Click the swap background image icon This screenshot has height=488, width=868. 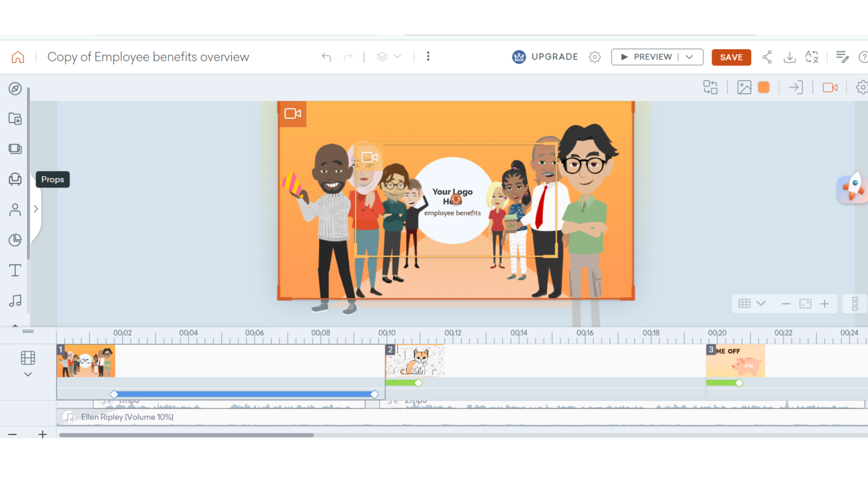point(744,87)
